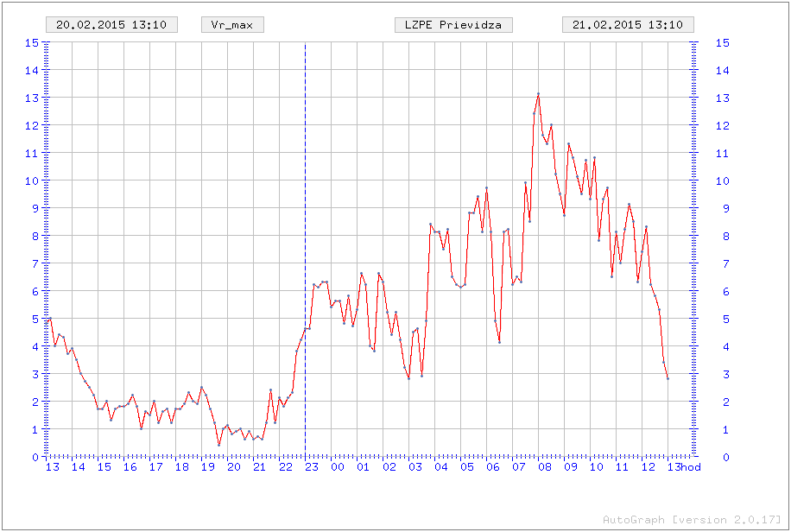Click the 19 hour label on x-axis
The width and height of the screenshot is (791, 532).
[207, 467]
